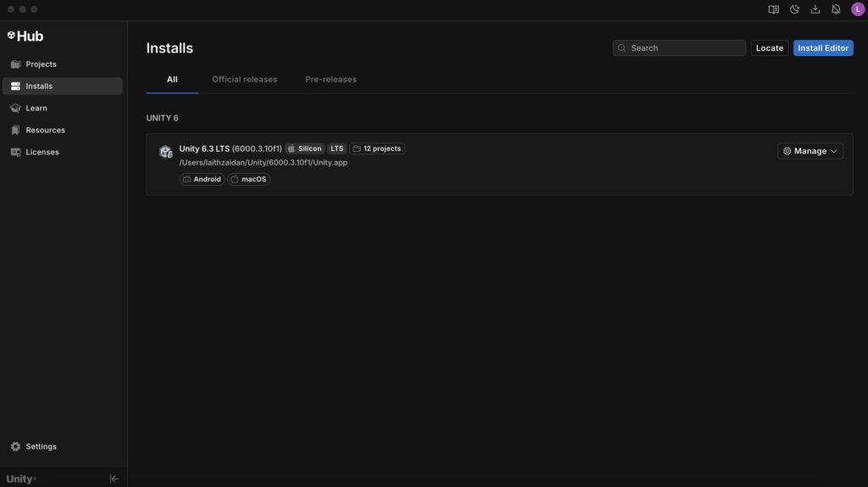Click the muted notifications bell icon

[x=836, y=9]
